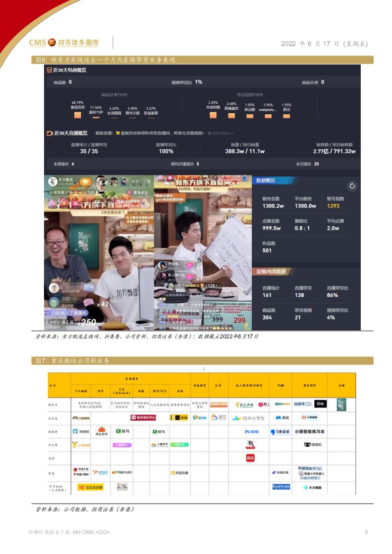The width and height of the screenshot is (392, 554).
Task: Click the 粉丝总数 value 1300.2w
Action: pyautogui.click(x=273, y=206)
